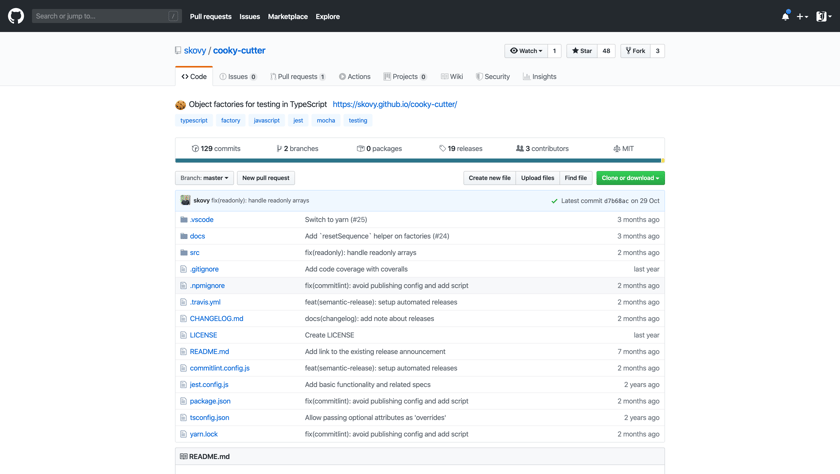Open the Actions tab
The width and height of the screenshot is (840, 474).
tap(355, 77)
